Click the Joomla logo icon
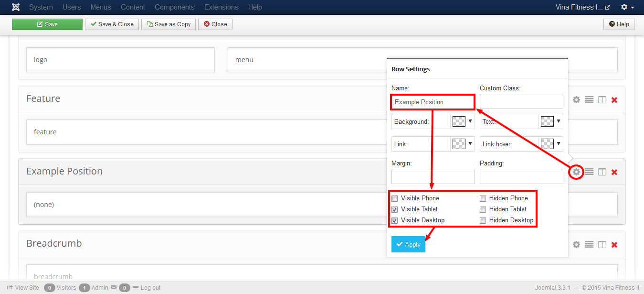 pos(16,7)
